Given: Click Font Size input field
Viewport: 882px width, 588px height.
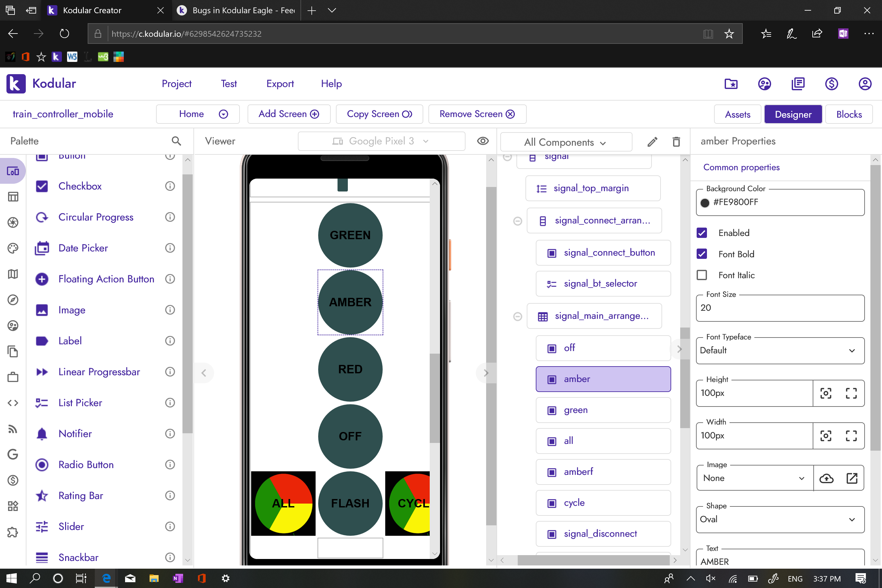Looking at the screenshot, I should (780, 308).
